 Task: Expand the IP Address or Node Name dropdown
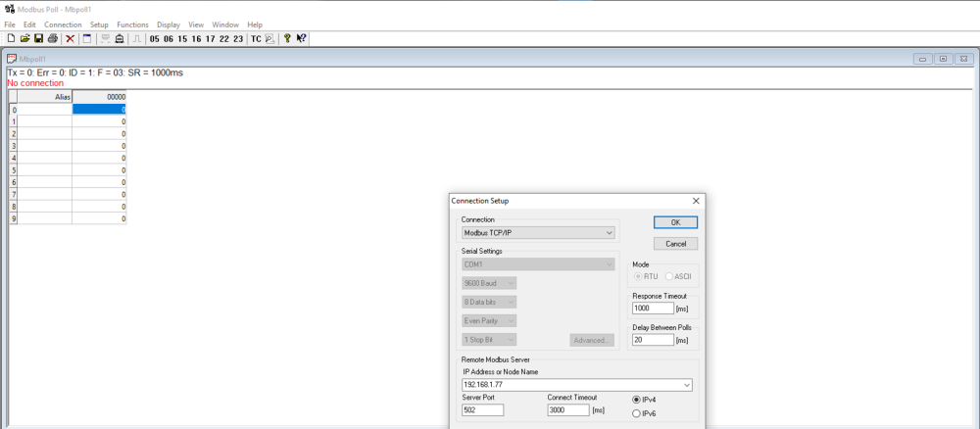tap(688, 385)
